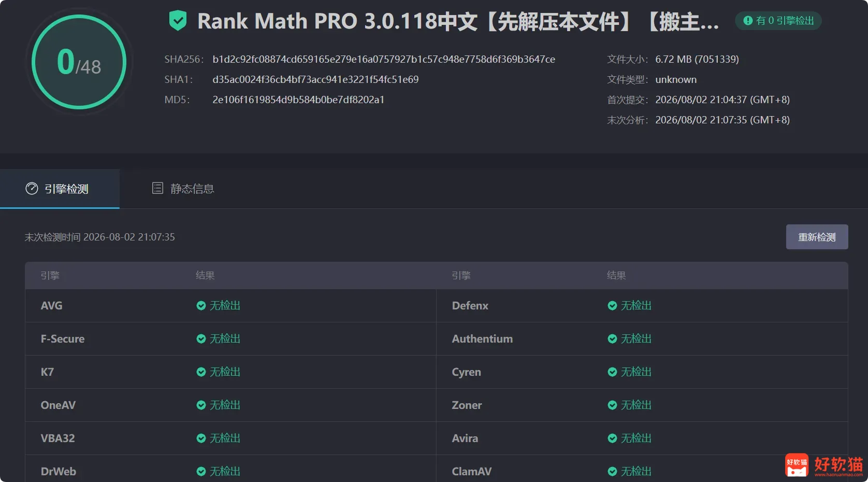
Task: Click the Cyren engine name
Action: point(466,372)
